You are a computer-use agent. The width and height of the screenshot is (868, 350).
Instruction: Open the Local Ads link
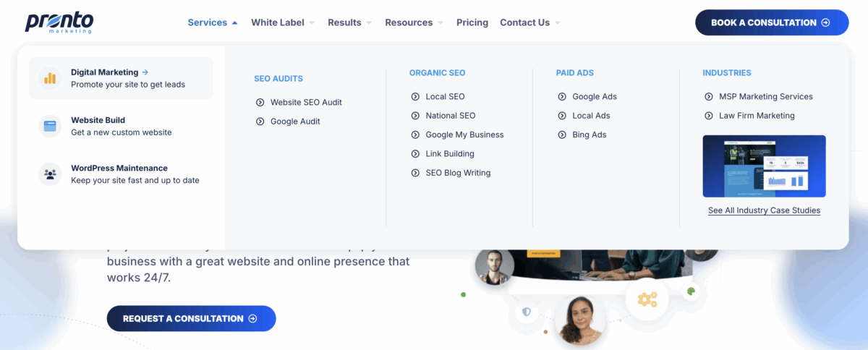point(591,116)
